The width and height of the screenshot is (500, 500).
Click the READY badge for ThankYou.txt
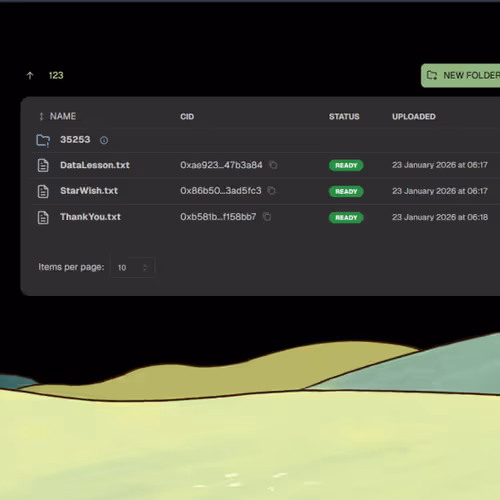(346, 218)
